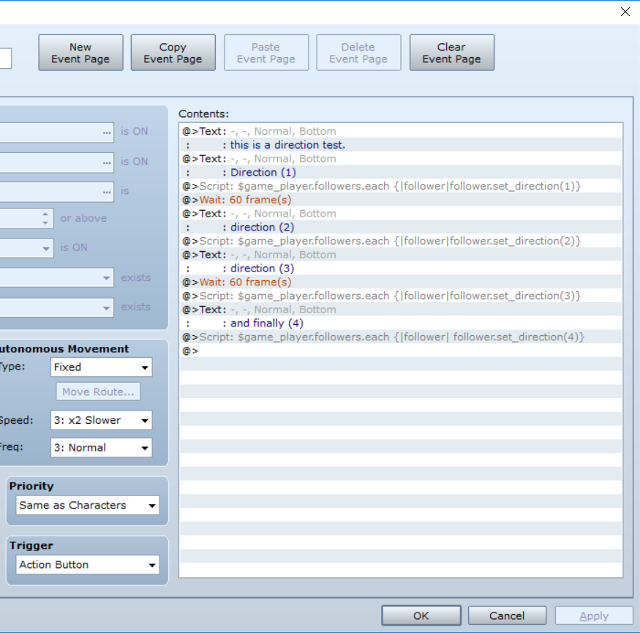Select the 'direction (2)' text line
This screenshot has width=640, height=633.
click(401, 227)
